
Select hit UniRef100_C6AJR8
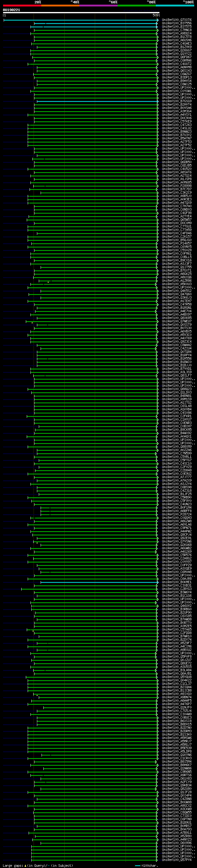point(177,579)
